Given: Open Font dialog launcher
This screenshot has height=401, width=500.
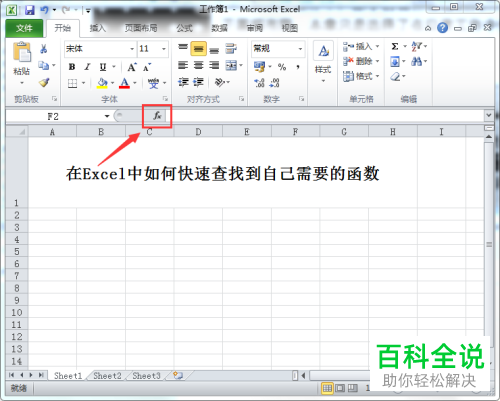Looking at the screenshot, I should coord(165,99).
